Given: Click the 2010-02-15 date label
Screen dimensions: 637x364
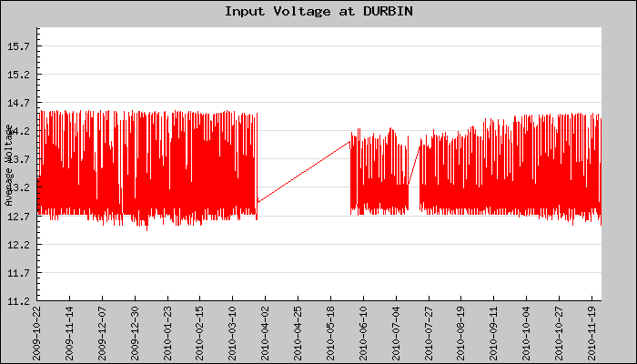Looking at the screenshot, I should (199, 334).
